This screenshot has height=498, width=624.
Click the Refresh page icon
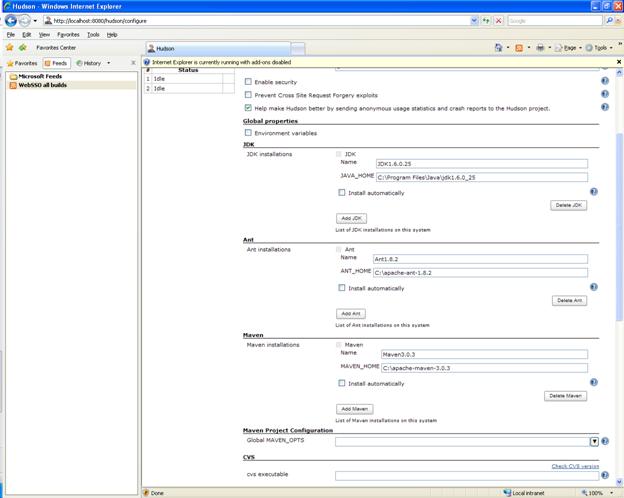[x=486, y=20]
